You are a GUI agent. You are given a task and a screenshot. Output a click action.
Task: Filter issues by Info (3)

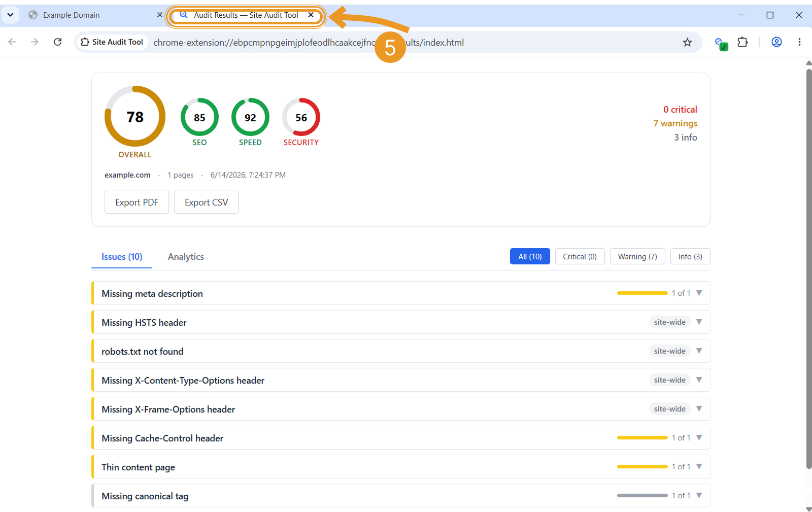coord(690,257)
